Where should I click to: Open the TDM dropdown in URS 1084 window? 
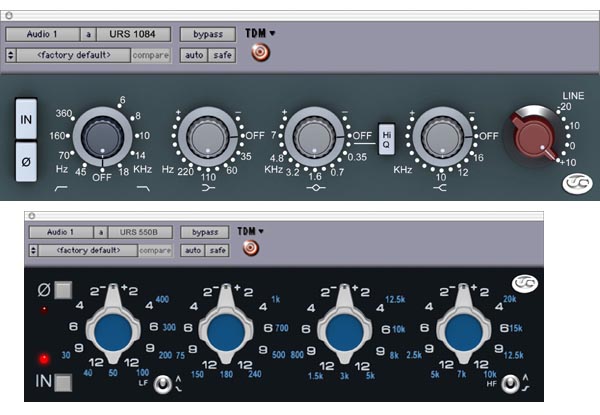click(260, 33)
